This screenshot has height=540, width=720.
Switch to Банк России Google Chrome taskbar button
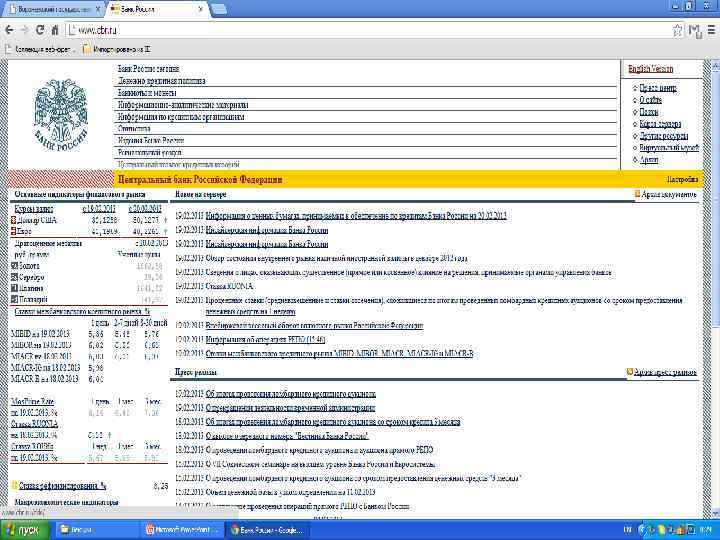[x=268, y=530]
